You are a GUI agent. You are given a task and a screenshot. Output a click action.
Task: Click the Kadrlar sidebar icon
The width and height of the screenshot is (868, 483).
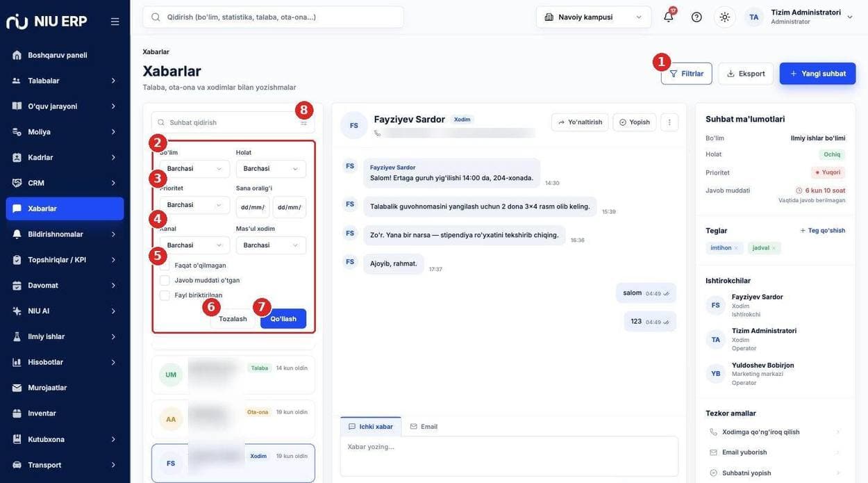click(17, 158)
